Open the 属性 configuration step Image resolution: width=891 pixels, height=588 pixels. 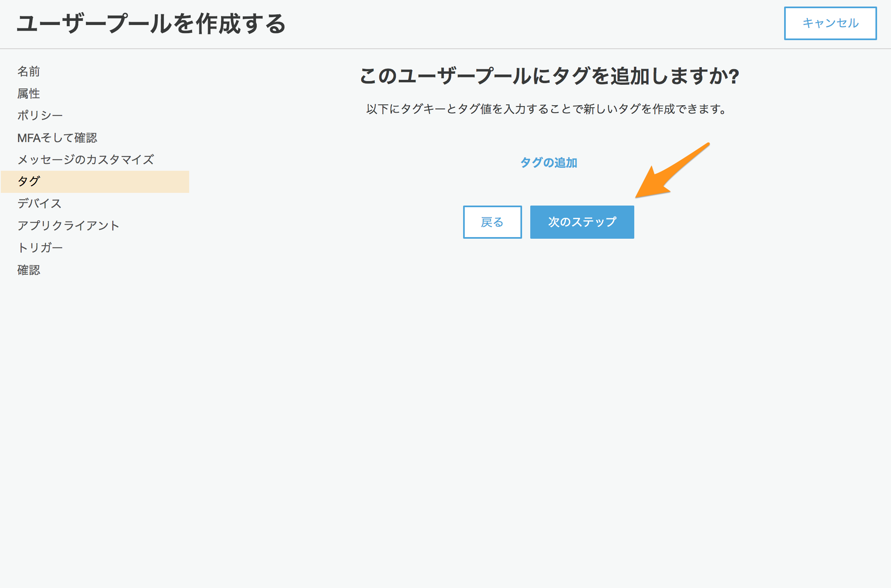coord(28,93)
